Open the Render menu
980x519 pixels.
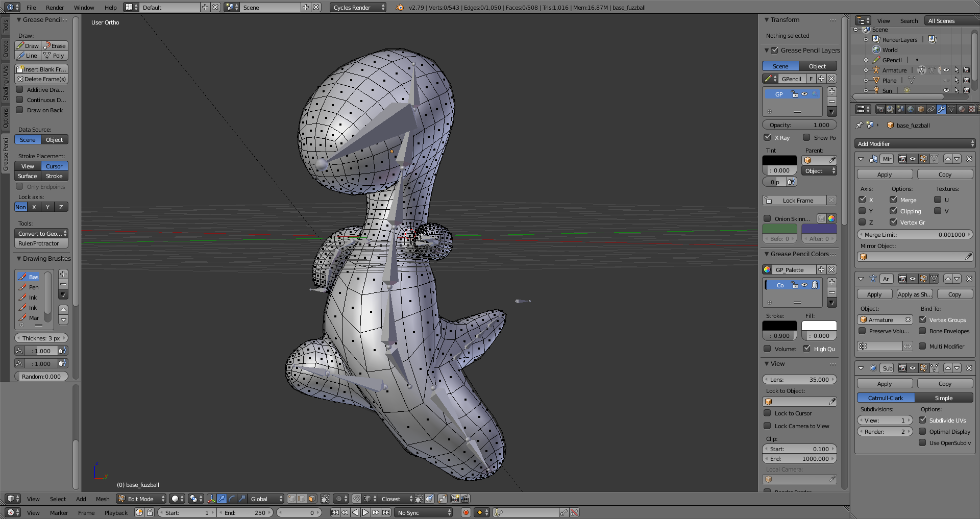(x=55, y=7)
